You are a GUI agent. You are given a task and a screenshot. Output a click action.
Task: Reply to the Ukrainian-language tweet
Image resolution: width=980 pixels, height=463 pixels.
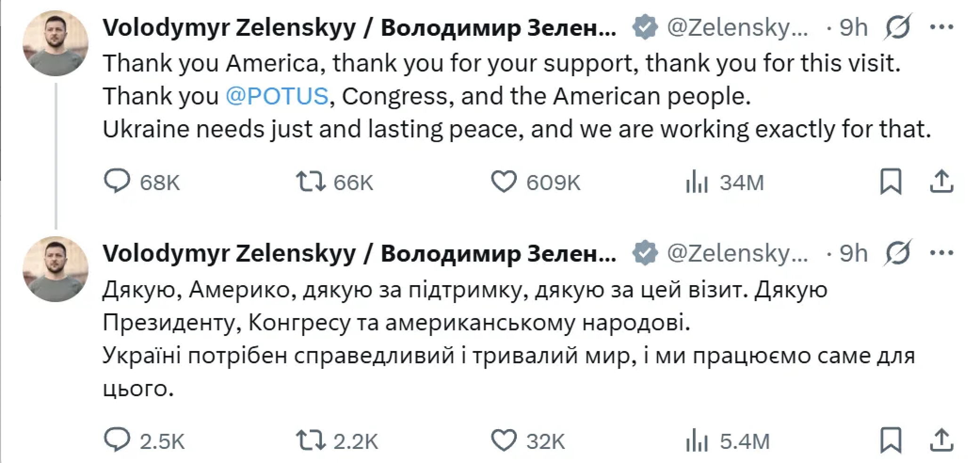[117, 440]
